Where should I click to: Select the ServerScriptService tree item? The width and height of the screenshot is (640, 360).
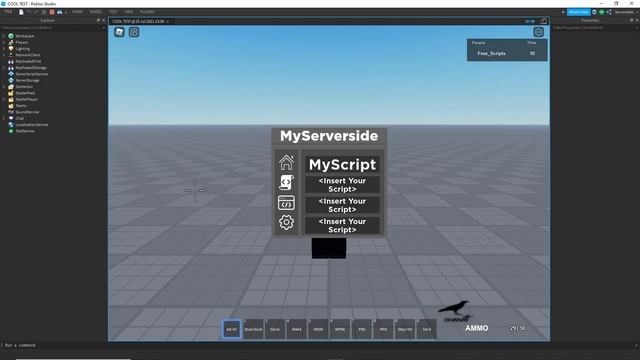(x=32, y=74)
